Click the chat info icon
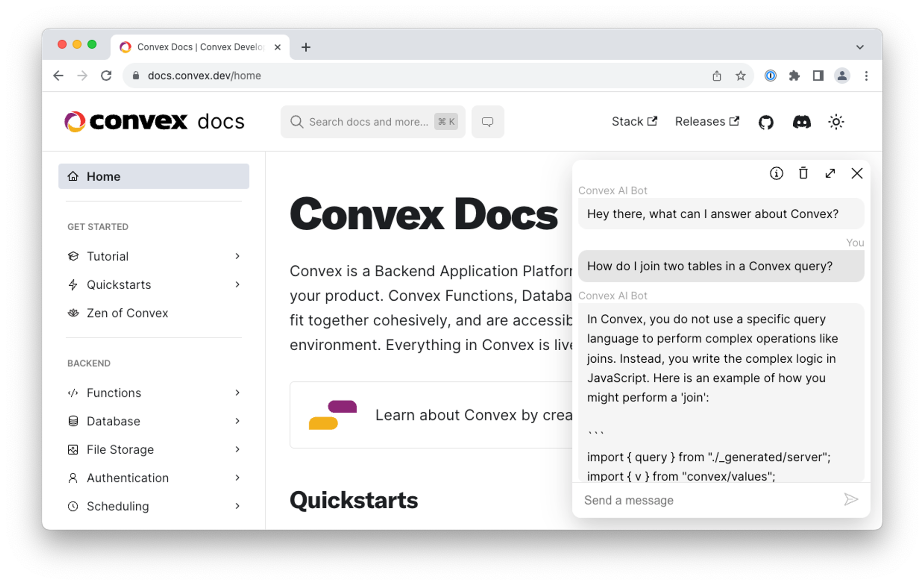 [x=776, y=173]
